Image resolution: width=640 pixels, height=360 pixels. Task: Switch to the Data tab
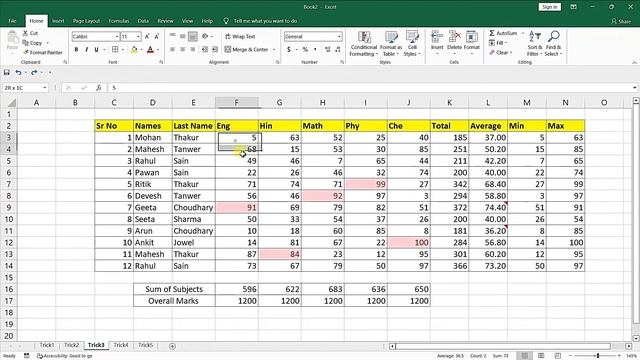pyautogui.click(x=143, y=21)
